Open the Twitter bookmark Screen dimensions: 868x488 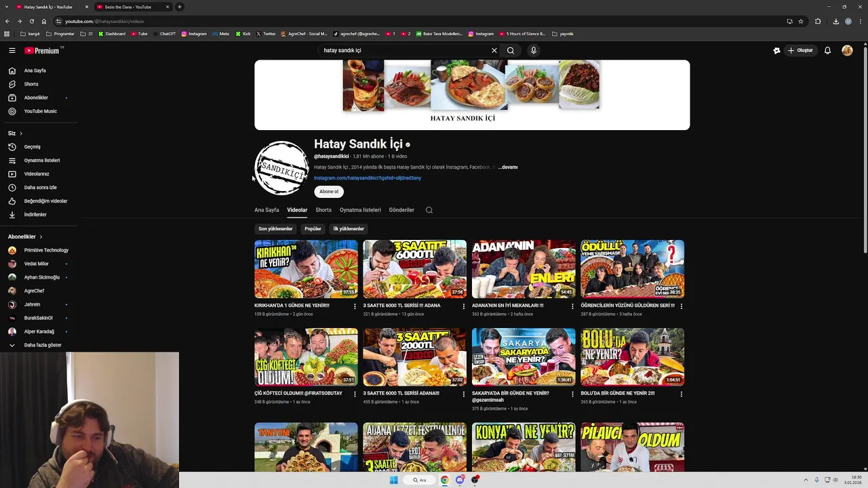(267, 34)
